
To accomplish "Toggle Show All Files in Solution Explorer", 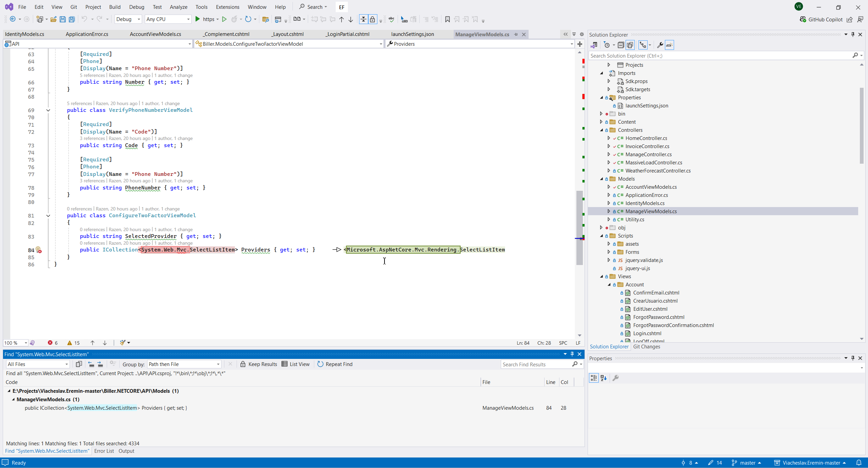I will 630,45.
